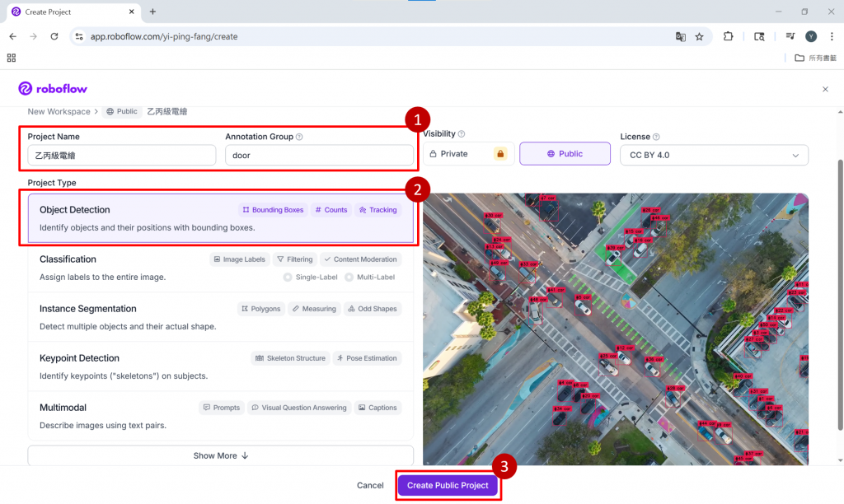
Task: Open the all bookmarks folder
Action: click(x=815, y=58)
